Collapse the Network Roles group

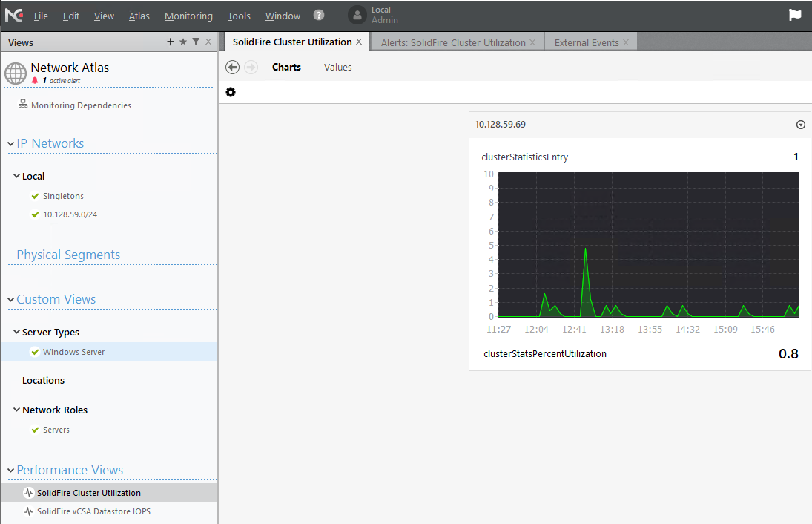click(16, 410)
